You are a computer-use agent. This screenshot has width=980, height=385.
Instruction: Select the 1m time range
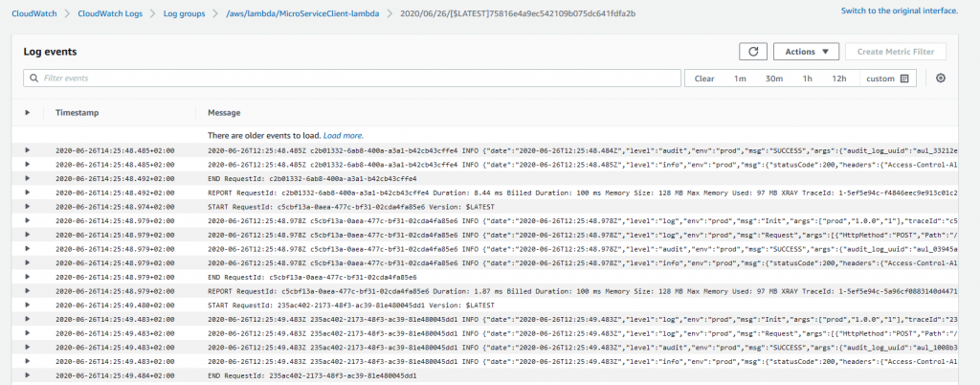coord(740,79)
